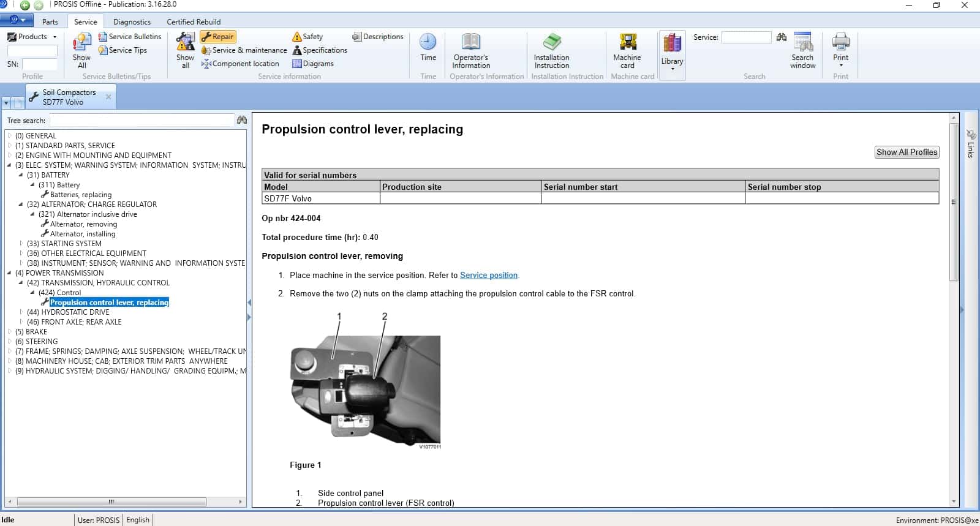Open the Machine card
The height and width of the screenshot is (526, 980).
pos(627,51)
